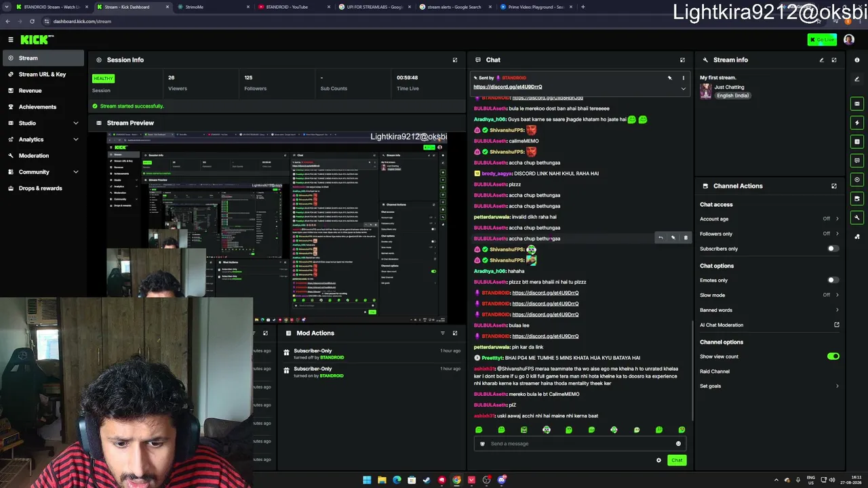The image size is (868, 488).
Task: Reload the page with browser refresh
Action: (x=32, y=21)
